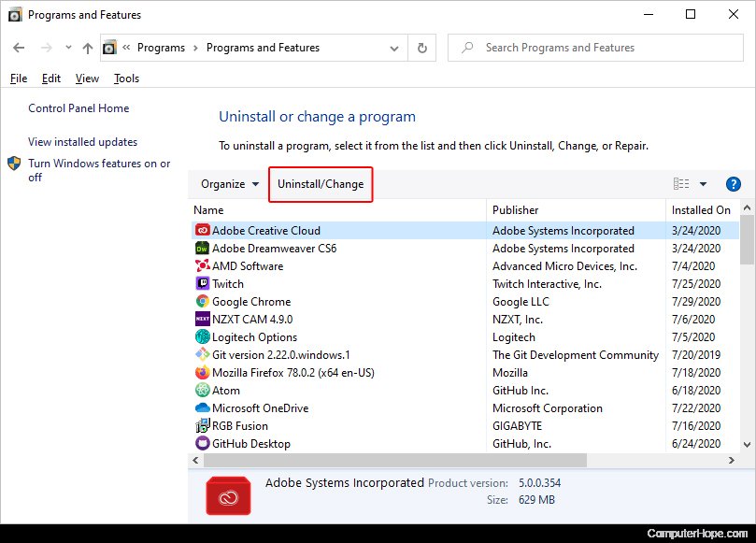Click the up arrow navigation icon
The height and width of the screenshot is (543, 756).
[88, 48]
